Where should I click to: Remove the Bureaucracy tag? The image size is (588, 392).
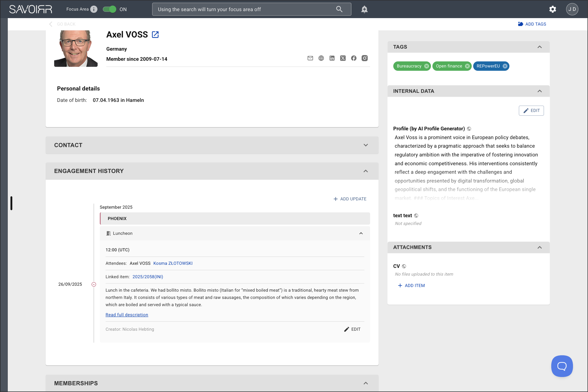(427, 66)
